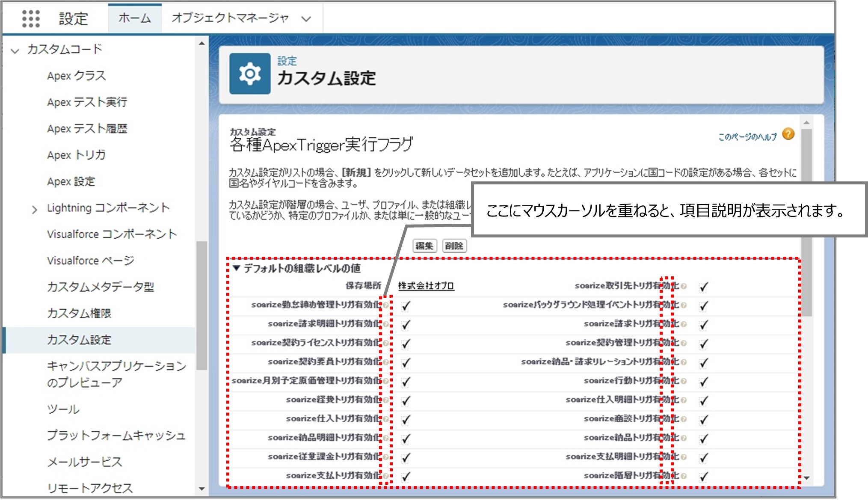Click help icon beside soarize従量課金トリガ有効化
Image resolution: width=868 pixels, height=501 pixels.
386,457
